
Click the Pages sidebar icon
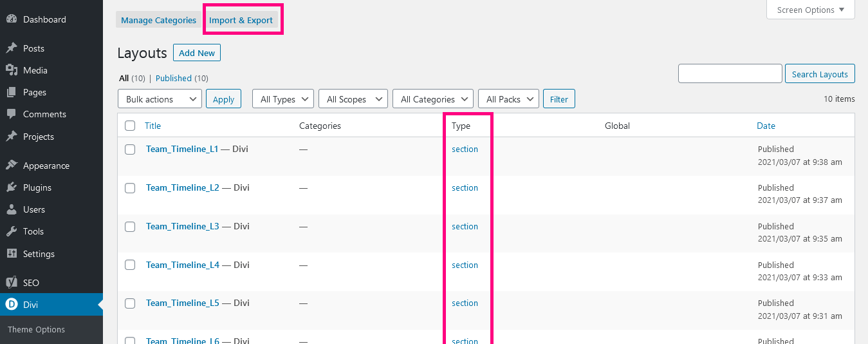pyautogui.click(x=11, y=92)
